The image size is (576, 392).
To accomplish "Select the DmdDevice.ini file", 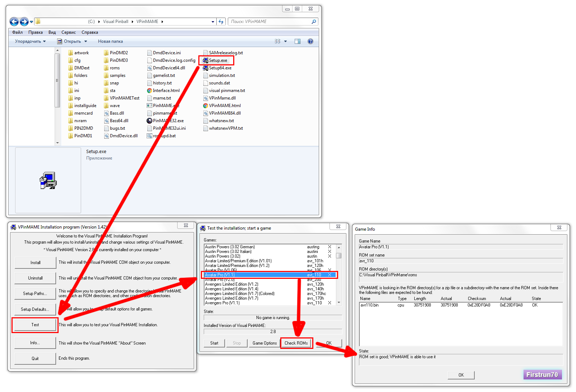I will point(164,53).
